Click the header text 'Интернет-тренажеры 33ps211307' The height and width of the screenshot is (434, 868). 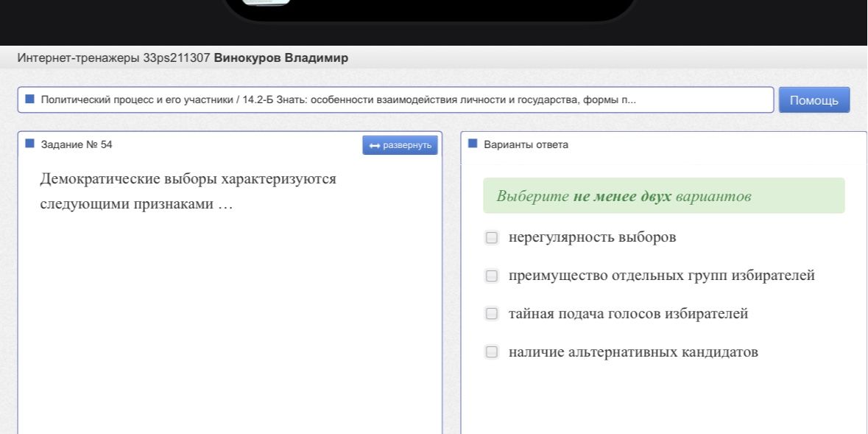click(113, 57)
